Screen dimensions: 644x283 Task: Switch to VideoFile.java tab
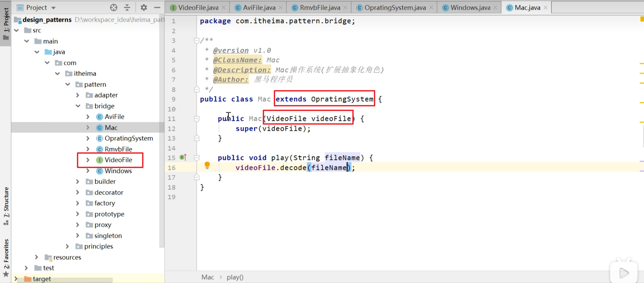point(198,8)
